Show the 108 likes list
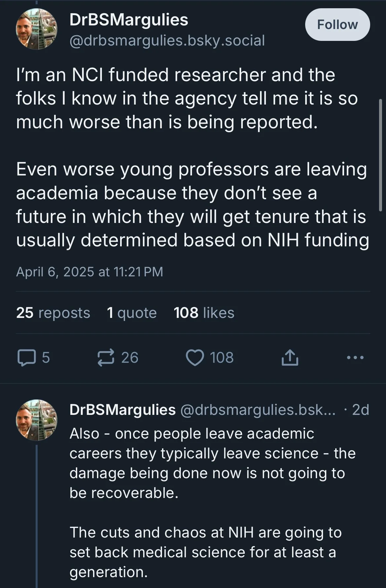 coord(204,313)
